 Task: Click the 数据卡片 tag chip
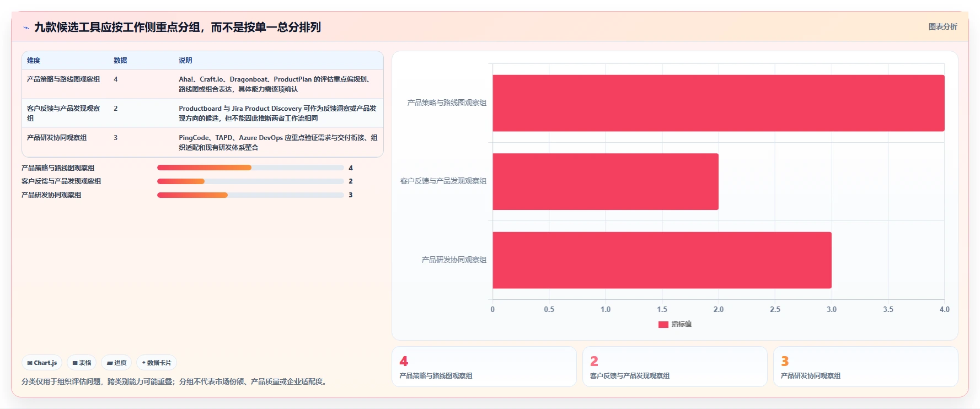(157, 363)
